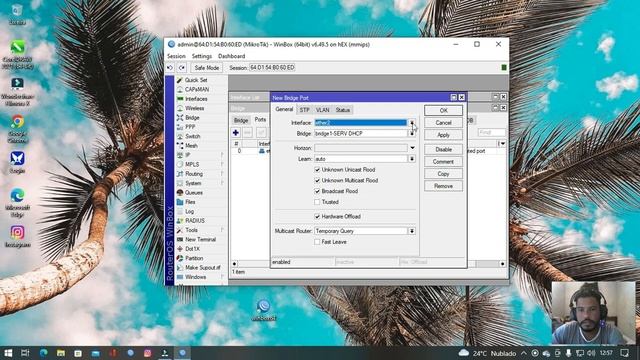
Task: Open Wireless in the sidebar
Action: (x=194, y=108)
